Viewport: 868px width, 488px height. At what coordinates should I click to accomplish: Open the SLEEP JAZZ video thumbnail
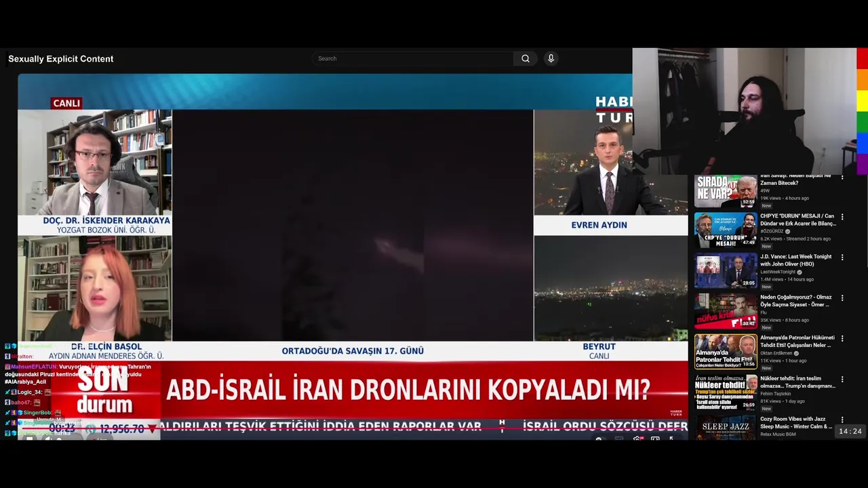pyautogui.click(x=726, y=428)
